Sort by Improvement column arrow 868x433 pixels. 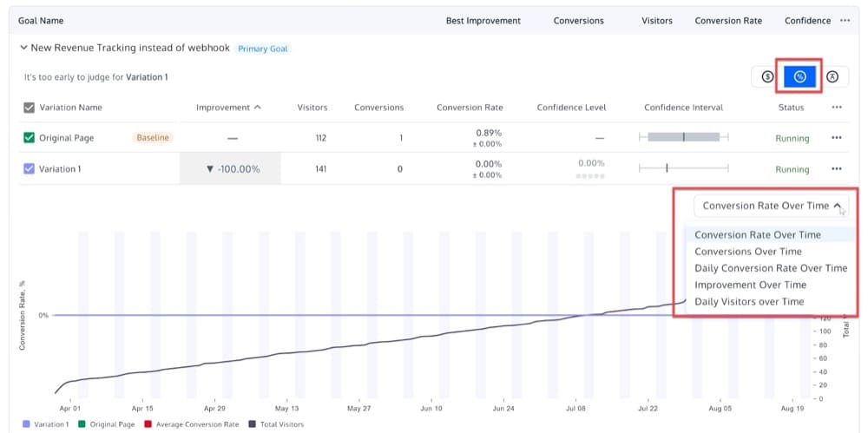257,108
